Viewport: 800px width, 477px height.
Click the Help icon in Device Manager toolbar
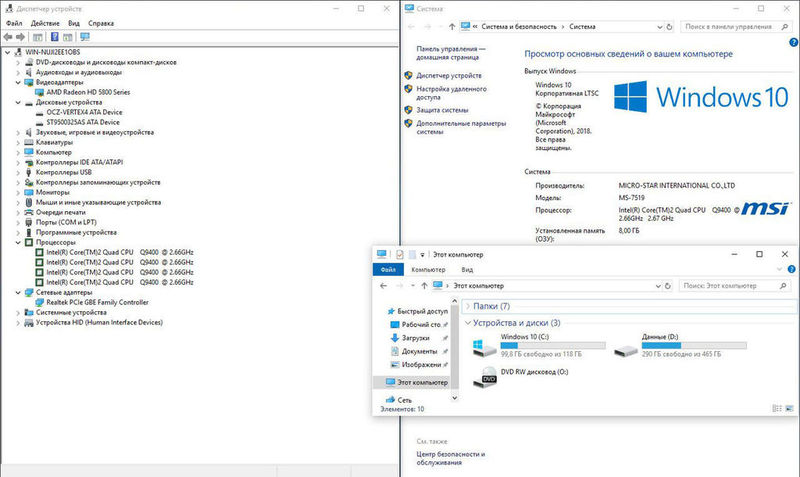(x=54, y=37)
